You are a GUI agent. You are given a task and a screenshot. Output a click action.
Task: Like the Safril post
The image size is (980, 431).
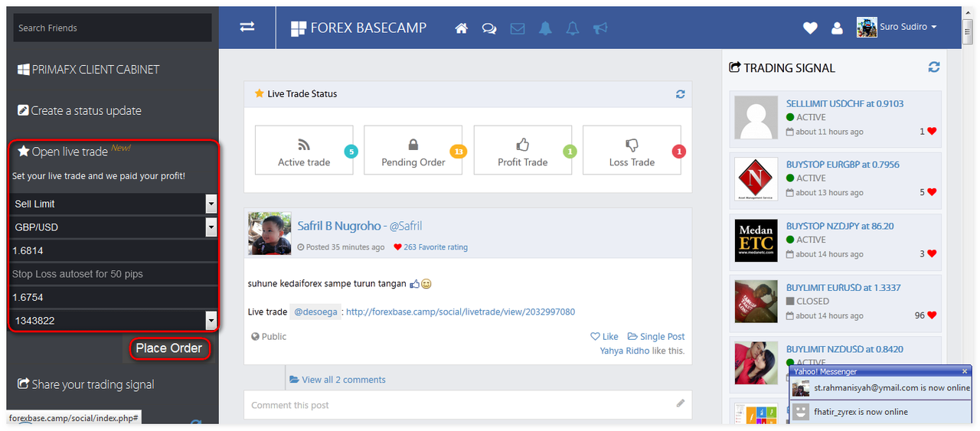[x=605, y=336]
